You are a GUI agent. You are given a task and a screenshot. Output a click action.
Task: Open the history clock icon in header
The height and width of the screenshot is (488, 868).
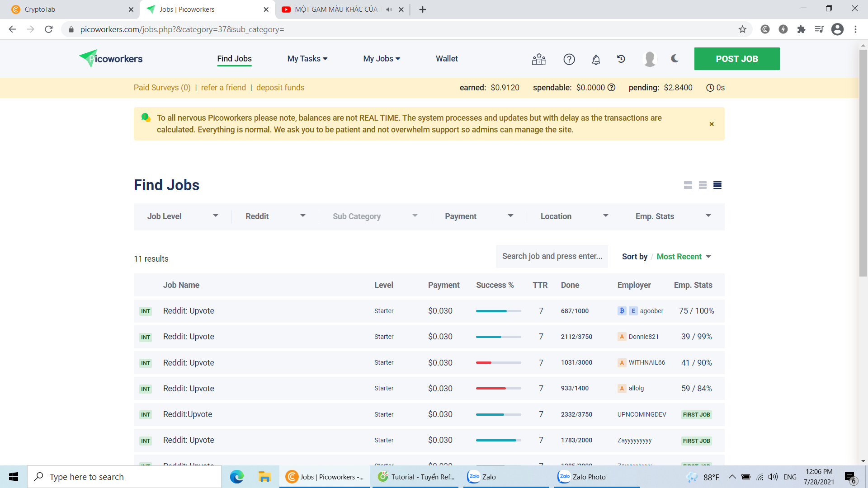(x=621, y=59)
